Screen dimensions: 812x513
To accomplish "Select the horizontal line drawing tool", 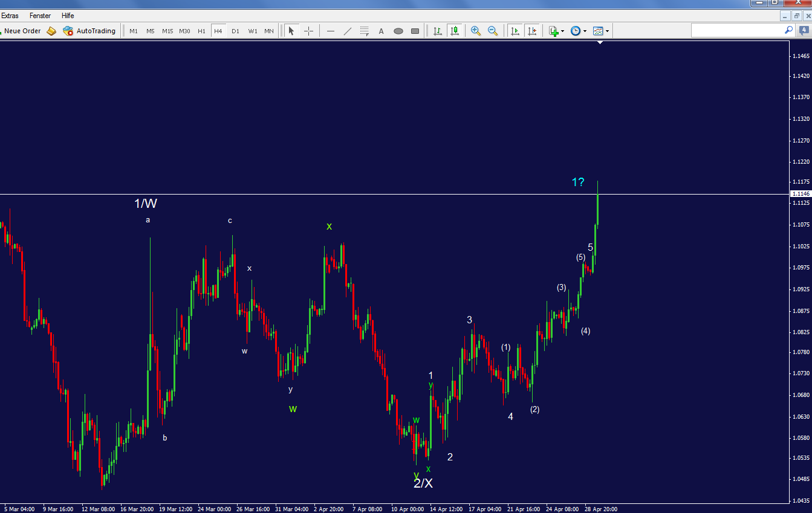I will pos(330,31).
